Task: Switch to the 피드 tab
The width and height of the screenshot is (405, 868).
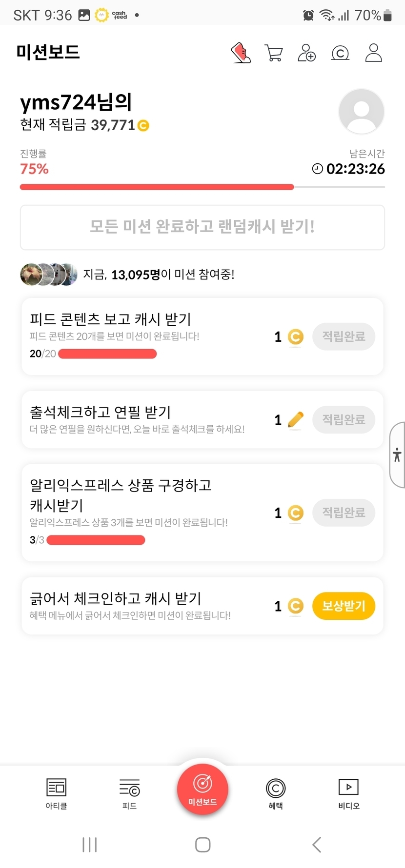Action: click(129, 793)
